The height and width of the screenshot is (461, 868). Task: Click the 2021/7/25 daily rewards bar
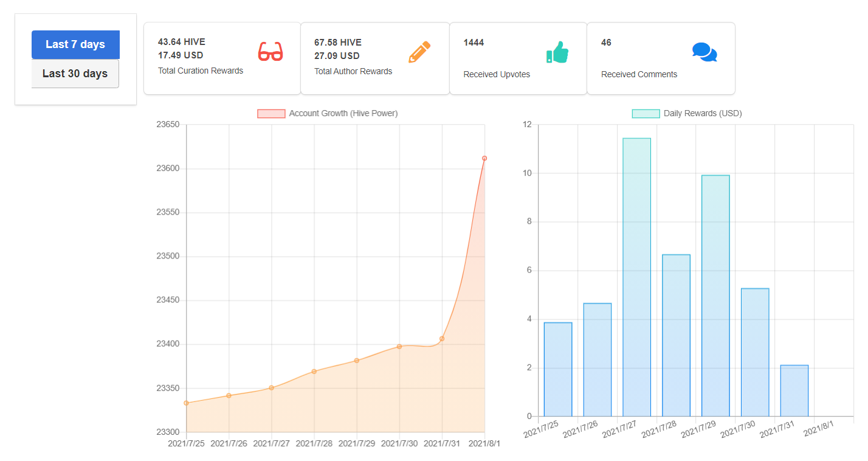558,369
